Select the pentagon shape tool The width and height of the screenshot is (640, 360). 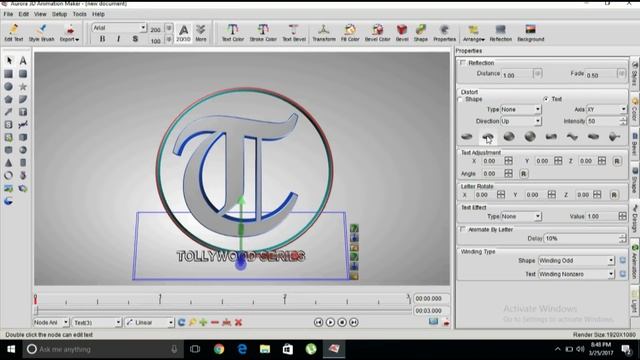tap(9, 99)
